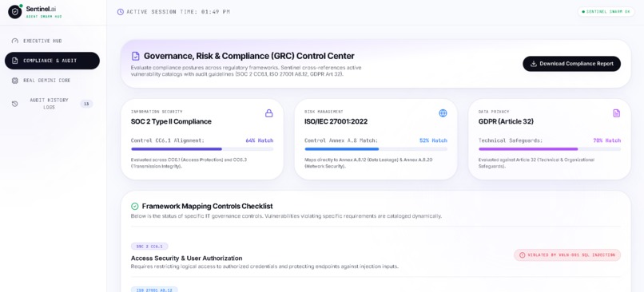Click the SOC 2 CC6.1 tag
The height and width of the screenshot is (292, 644).
tap(149, 247)
